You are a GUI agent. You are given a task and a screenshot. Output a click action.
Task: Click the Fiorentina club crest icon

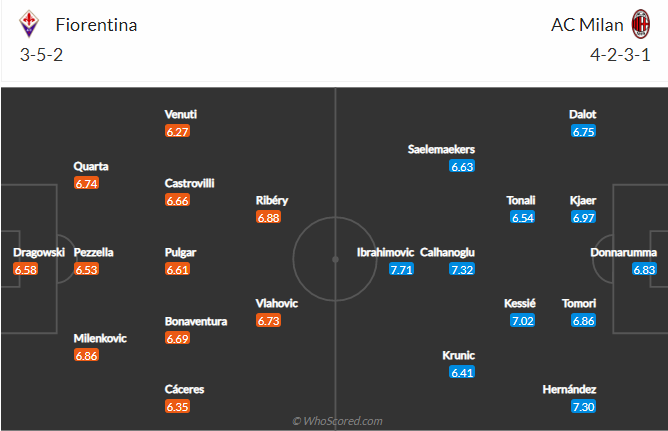[x=29, y=24]
